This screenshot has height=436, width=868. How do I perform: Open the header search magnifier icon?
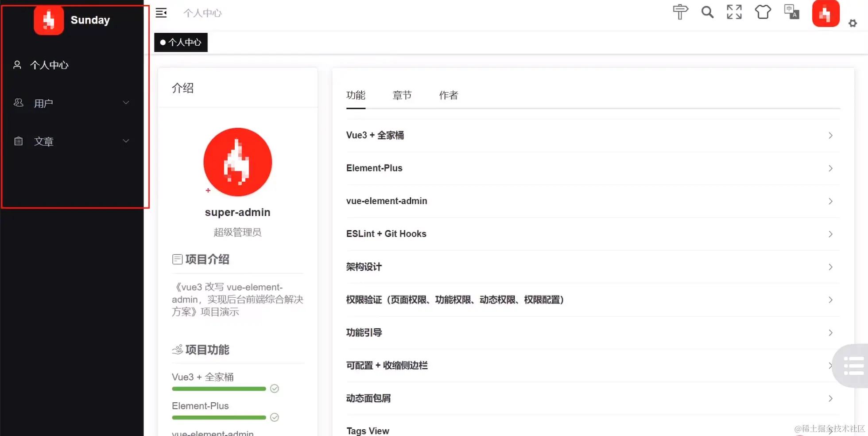coord(707,12)
